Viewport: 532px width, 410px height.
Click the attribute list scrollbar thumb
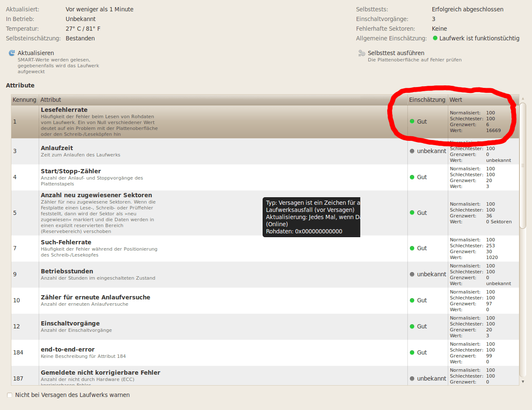tap(523, 166)
